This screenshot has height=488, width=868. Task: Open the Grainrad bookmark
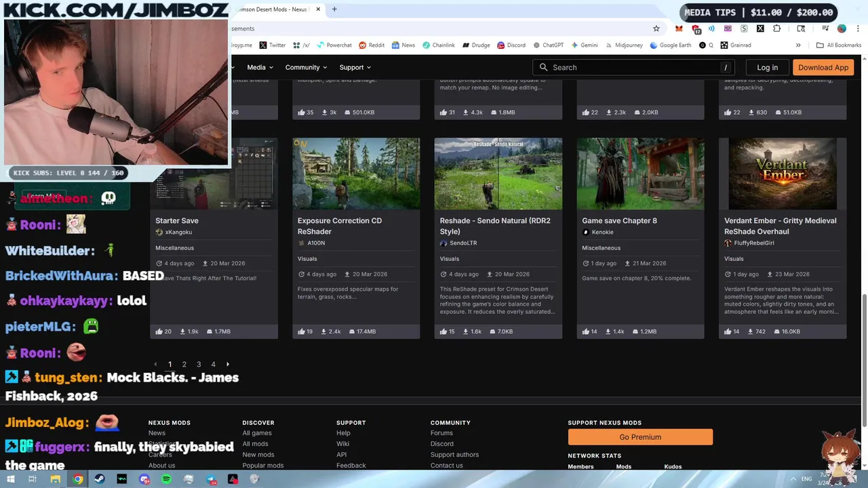pos(735,45)
